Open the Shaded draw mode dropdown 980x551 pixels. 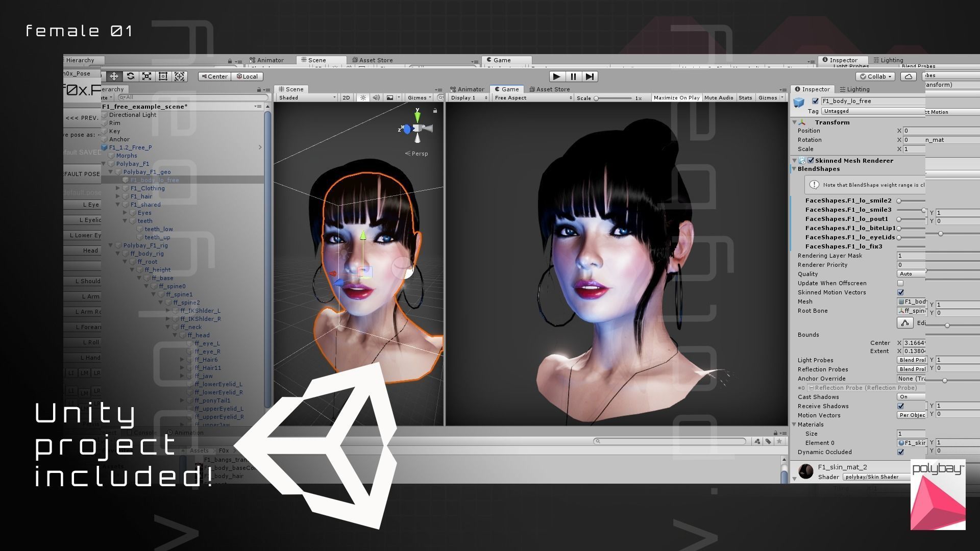[307, 98]
